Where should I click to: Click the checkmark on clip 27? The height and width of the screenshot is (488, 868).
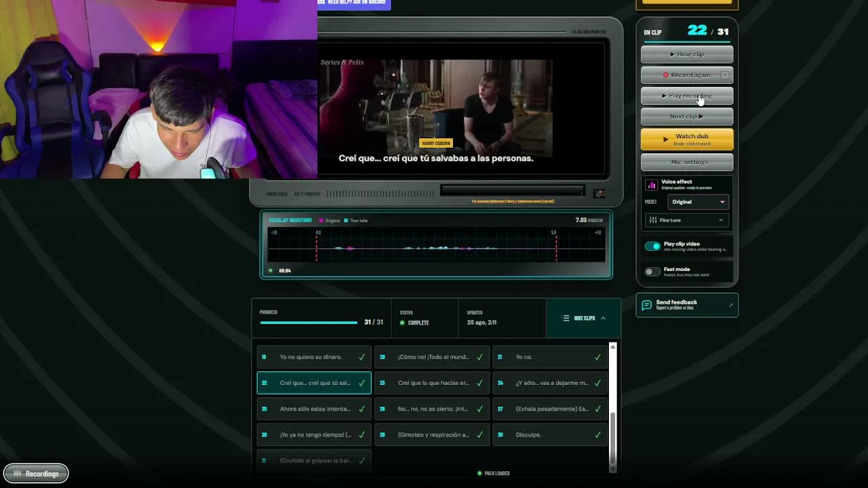coord(597,409)
